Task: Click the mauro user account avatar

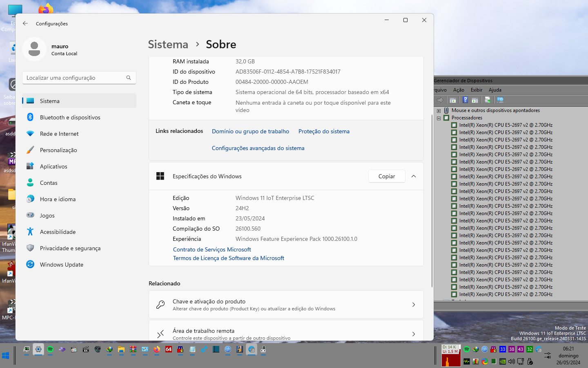Action: (x=34, y=49)
